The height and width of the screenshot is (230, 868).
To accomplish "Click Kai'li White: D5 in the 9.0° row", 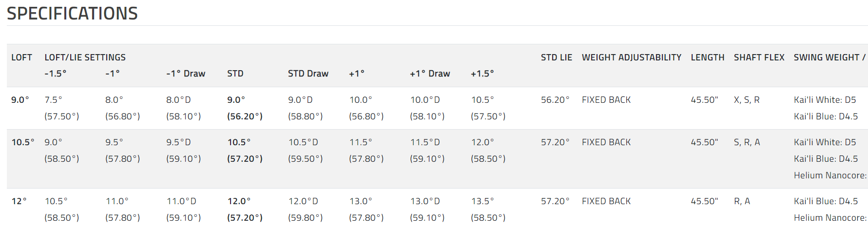I will [825, 100].
